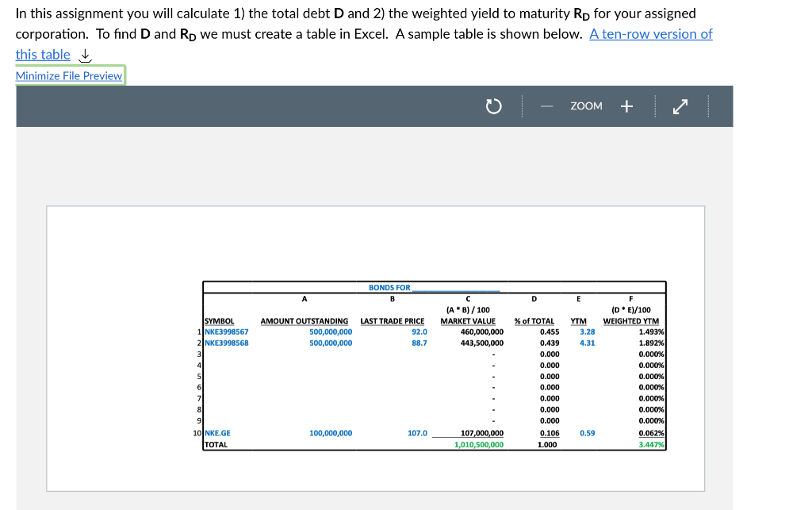Click total market value 1,010,500,000
This screenshot has width=812, height=510.
[478, 444]
